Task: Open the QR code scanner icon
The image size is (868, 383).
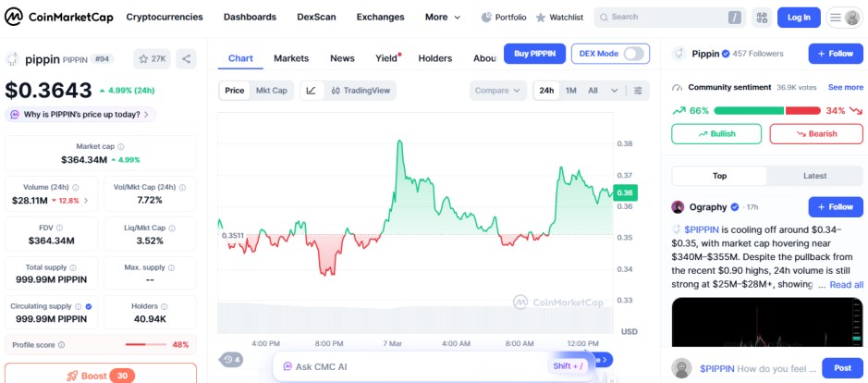Action: coord(761,17)
